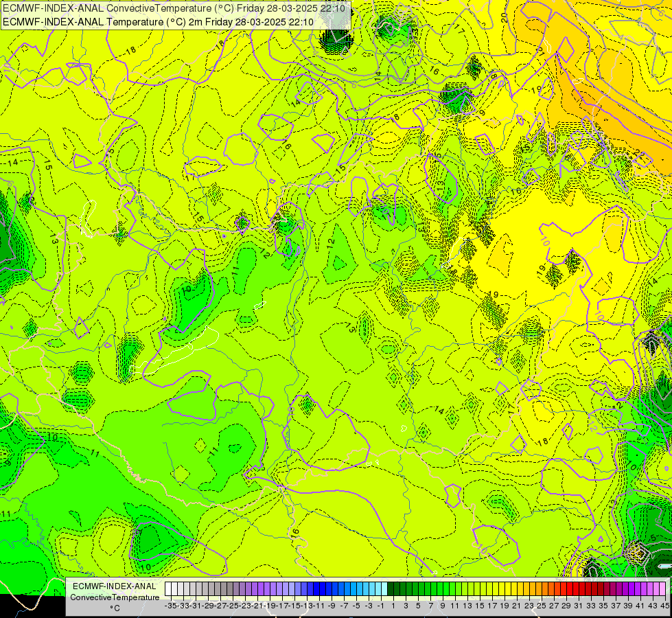Select the legend value '35'

point(603,606)
